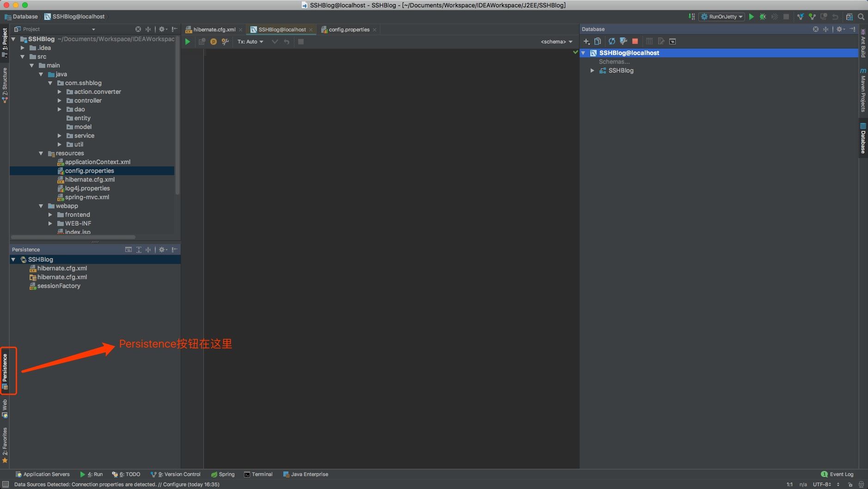Screen dimensions: 868x489
Task: Open data source properties wrench icon
Action: 623,42
